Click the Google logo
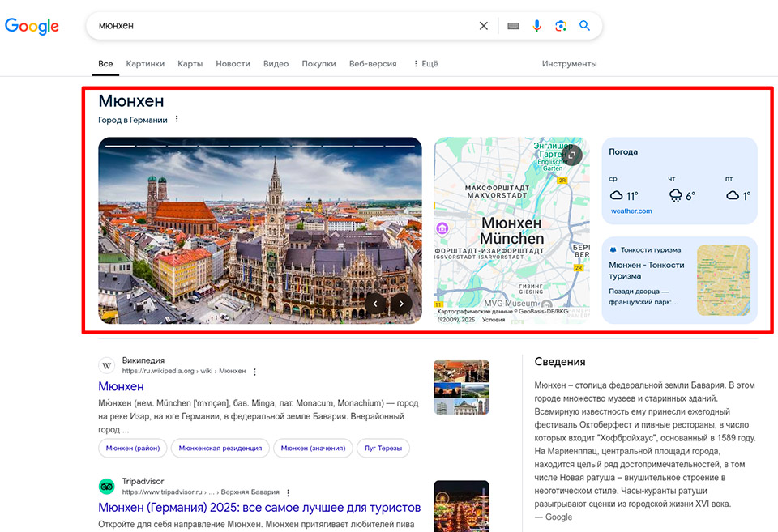Image resolution: width=778 pixels, height=532 pixels. 32,26
